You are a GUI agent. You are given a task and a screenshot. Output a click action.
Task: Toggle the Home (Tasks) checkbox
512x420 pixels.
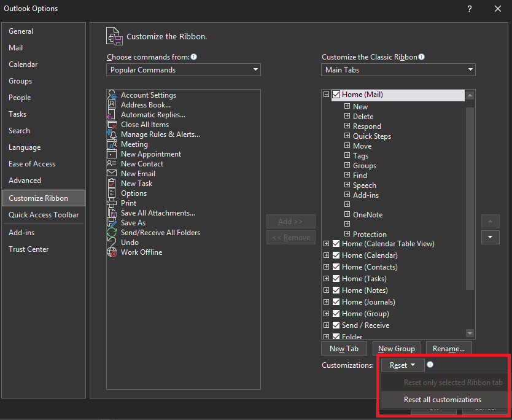click(336, 279)
